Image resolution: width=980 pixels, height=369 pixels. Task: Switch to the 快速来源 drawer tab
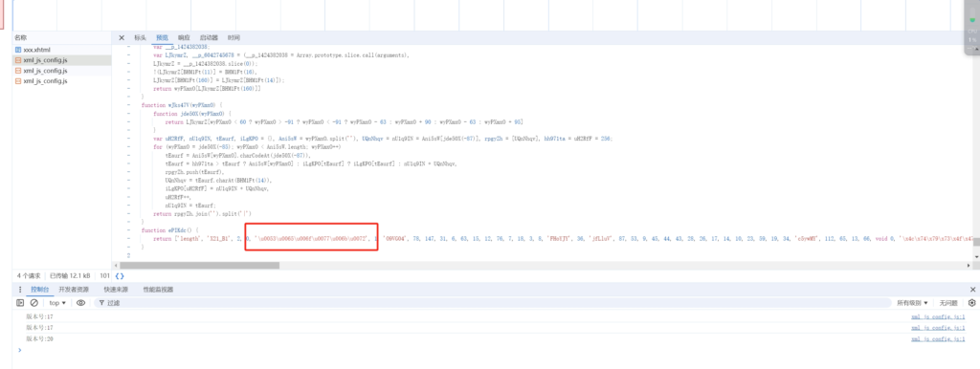tap(116, 290)
